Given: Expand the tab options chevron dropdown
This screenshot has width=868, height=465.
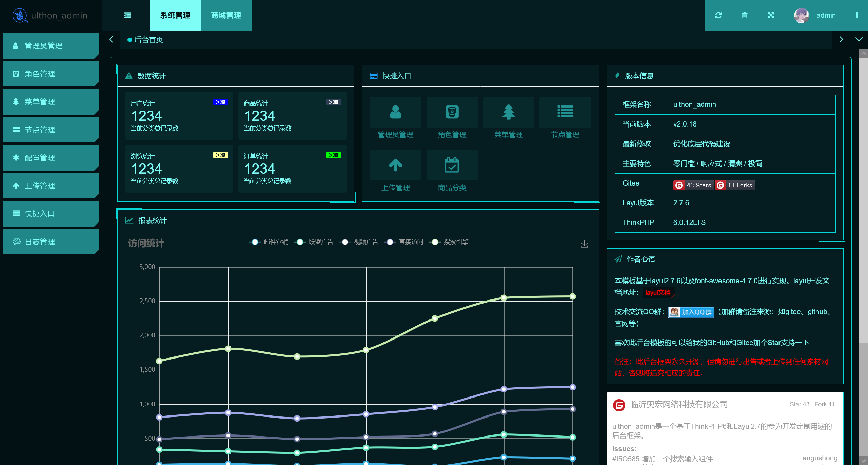Looking at the screenshot, I should pyautogui.click(x=859, y=40).
